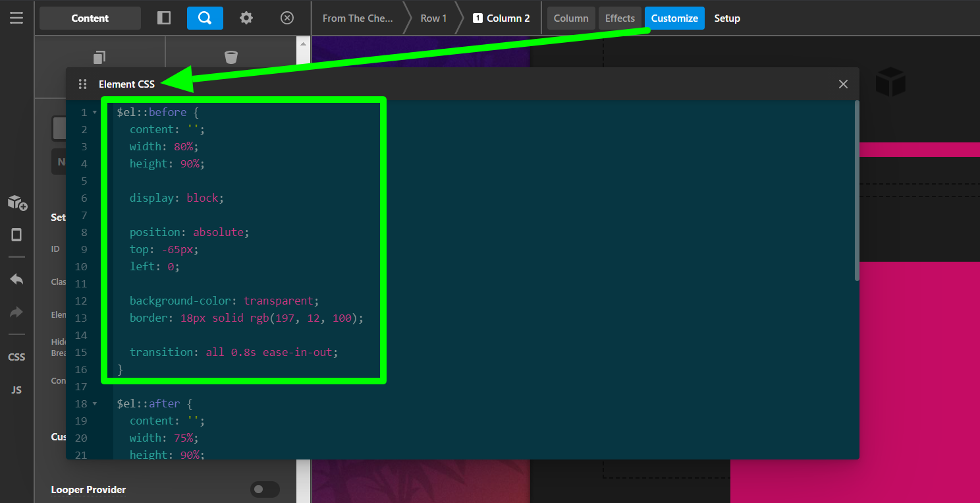The width and height of the screenshot is (980, 503).
Task: Open the add elements cube icon
Action: click(17, 202)
